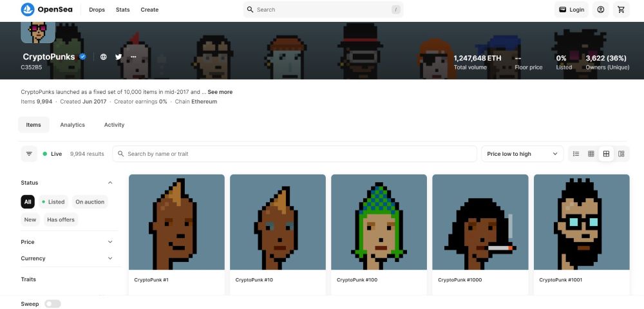Click the slash shortcut hint in search

point(396,10)
